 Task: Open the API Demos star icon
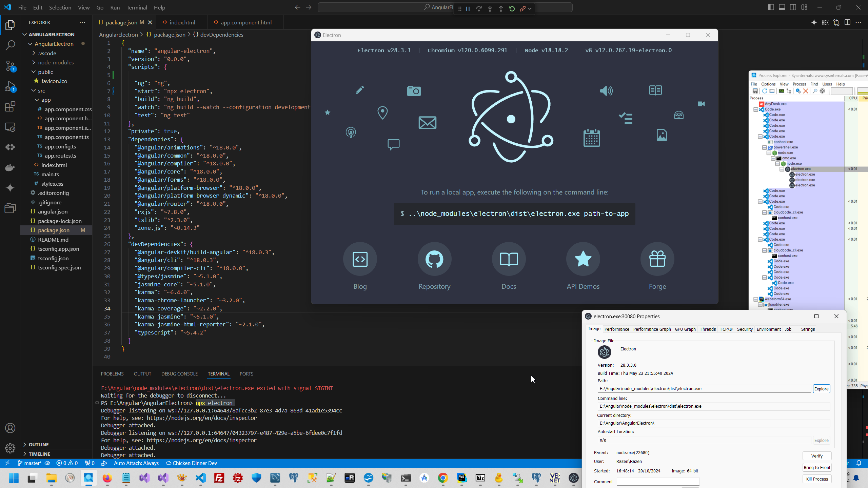click(x=583, y=259)
